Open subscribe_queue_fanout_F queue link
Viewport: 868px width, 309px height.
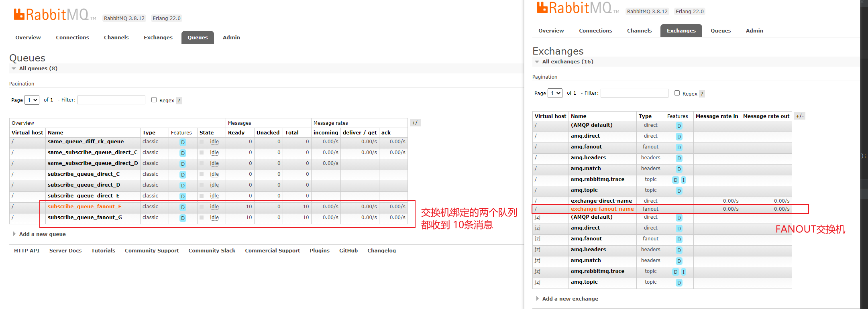point(84,207)
